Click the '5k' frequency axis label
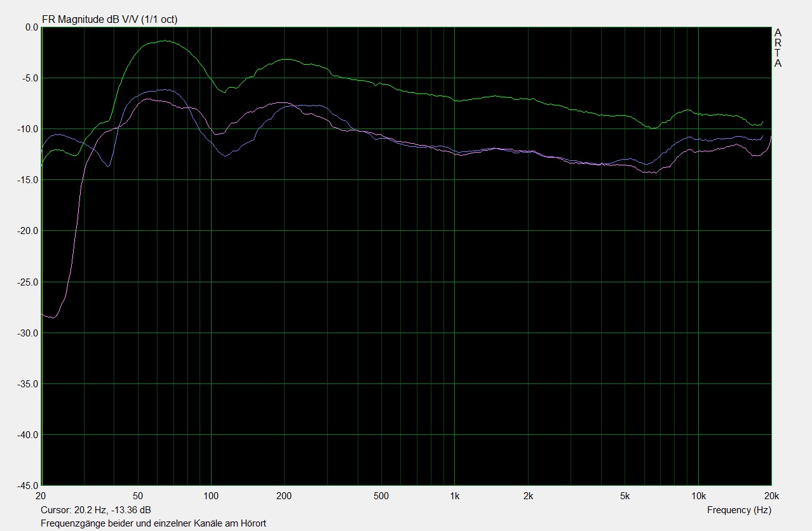This screenshot has width=812, height=531. point(625,495)
